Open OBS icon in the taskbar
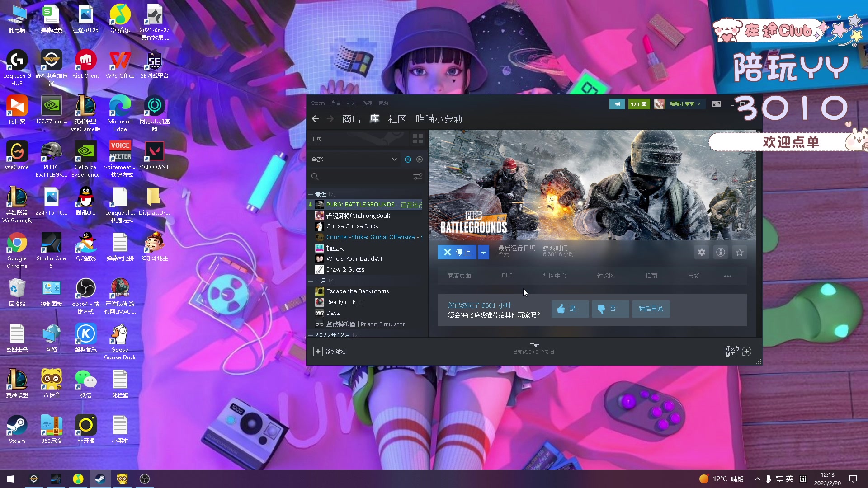The height and width of the screenshot is (488, 868). (144, 479)
